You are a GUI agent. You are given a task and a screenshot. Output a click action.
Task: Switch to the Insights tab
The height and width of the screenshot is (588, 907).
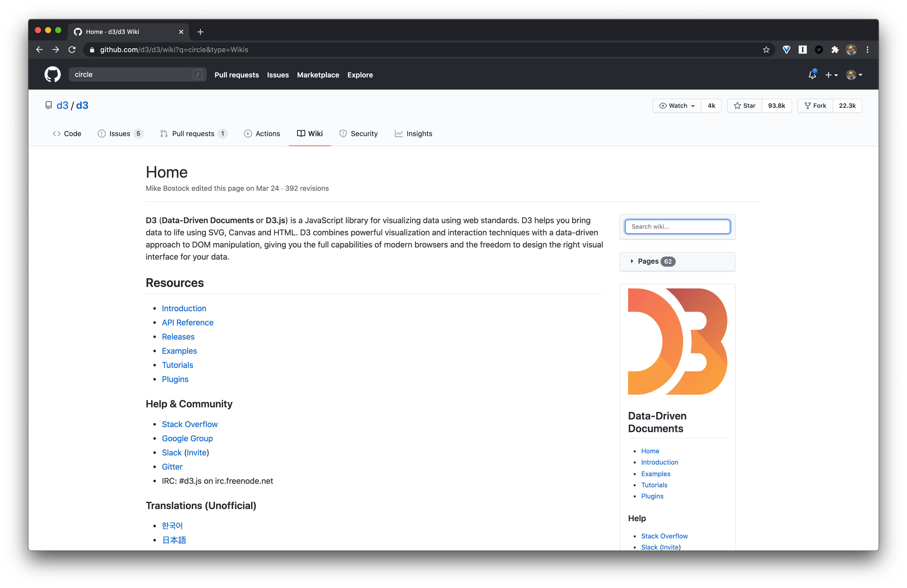click(x=414, y=134)
